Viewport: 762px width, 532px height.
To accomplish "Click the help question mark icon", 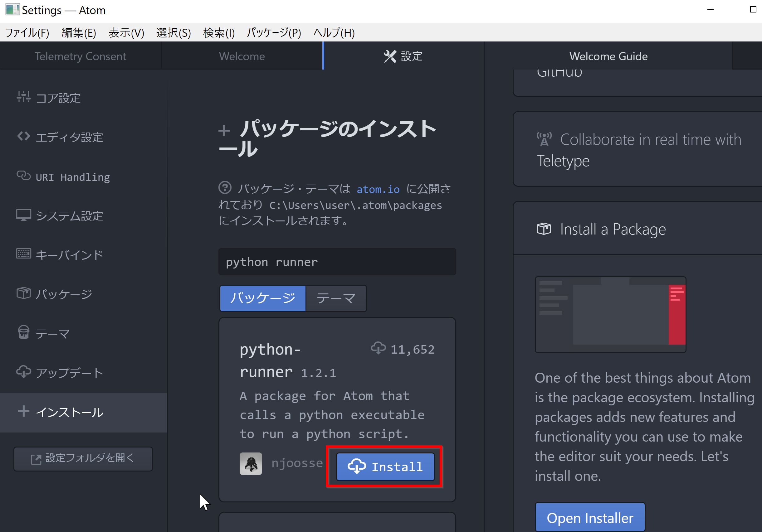I will (225, 188).
